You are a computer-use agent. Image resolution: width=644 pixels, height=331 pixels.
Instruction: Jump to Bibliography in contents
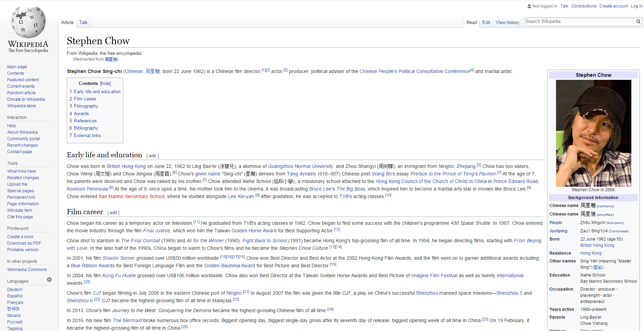point(86,128)
